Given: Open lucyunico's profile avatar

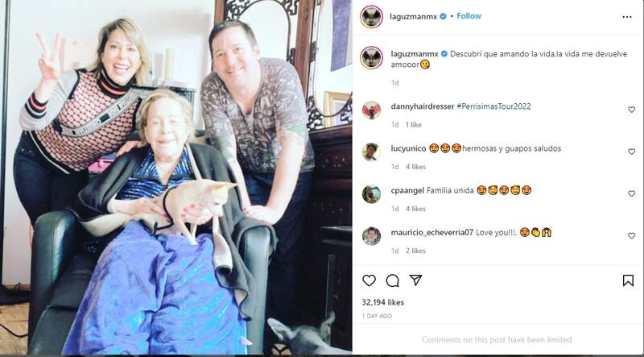Looking at the screenshot, I should point(371,152).
